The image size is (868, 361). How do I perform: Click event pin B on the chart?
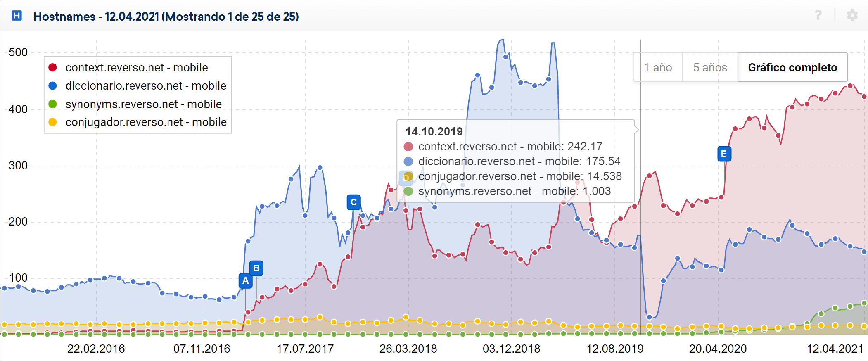(x=256, y=268)
